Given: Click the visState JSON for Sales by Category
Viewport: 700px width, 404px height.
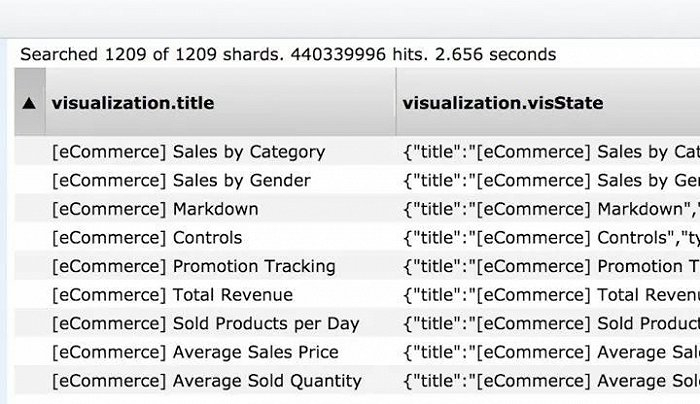Looking at the screenshot, I should click(x=550, y=153).
